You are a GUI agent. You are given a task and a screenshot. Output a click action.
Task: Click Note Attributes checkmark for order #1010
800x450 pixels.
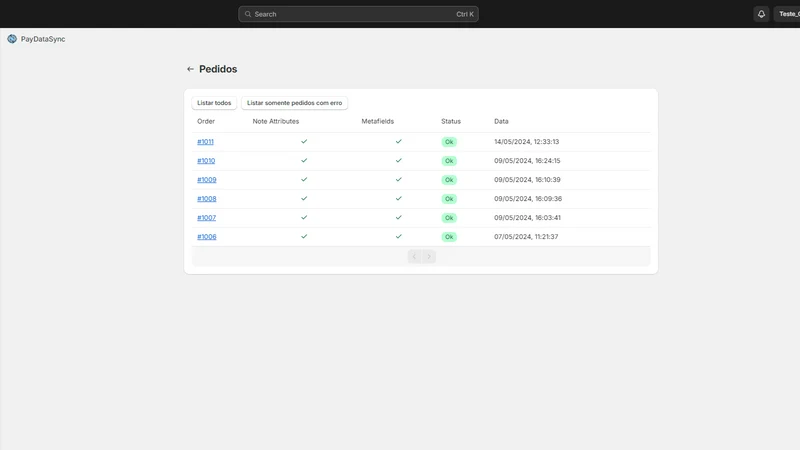click(x=304, y=160)
